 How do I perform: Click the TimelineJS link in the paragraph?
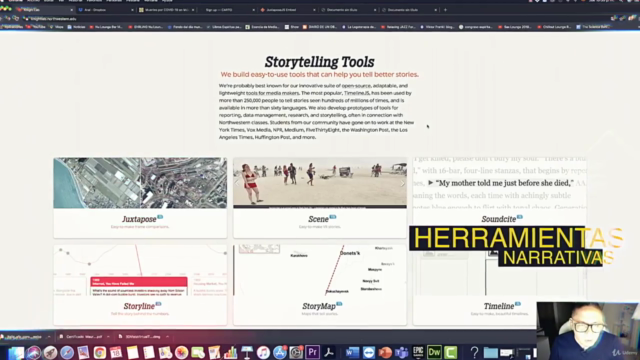coord(357,93)
